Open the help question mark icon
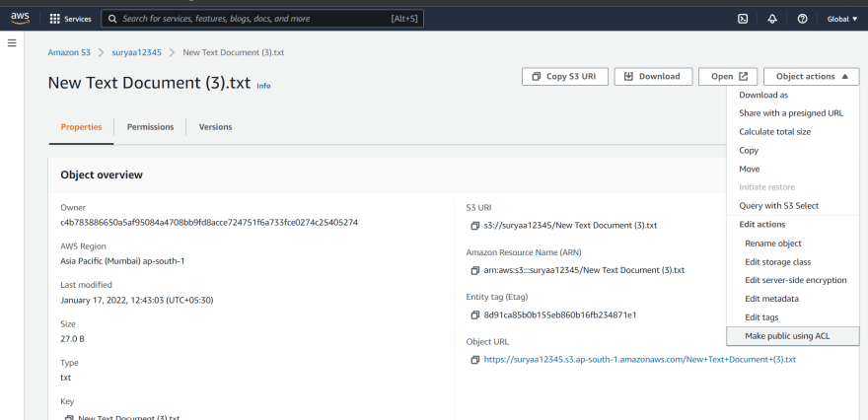Screen dimensions: 868x420 click(802, 19)
